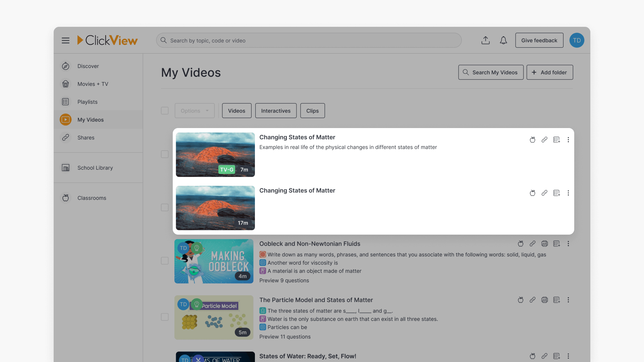Go to Playlists in sidebar
The width and height of the screenshot is (644, 362).
click(x=88, y=102)
